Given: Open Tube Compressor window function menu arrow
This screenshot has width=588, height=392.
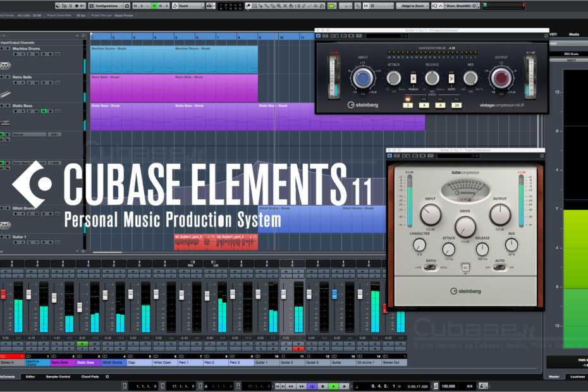Looking at the screenshot, I should [542, 156].
